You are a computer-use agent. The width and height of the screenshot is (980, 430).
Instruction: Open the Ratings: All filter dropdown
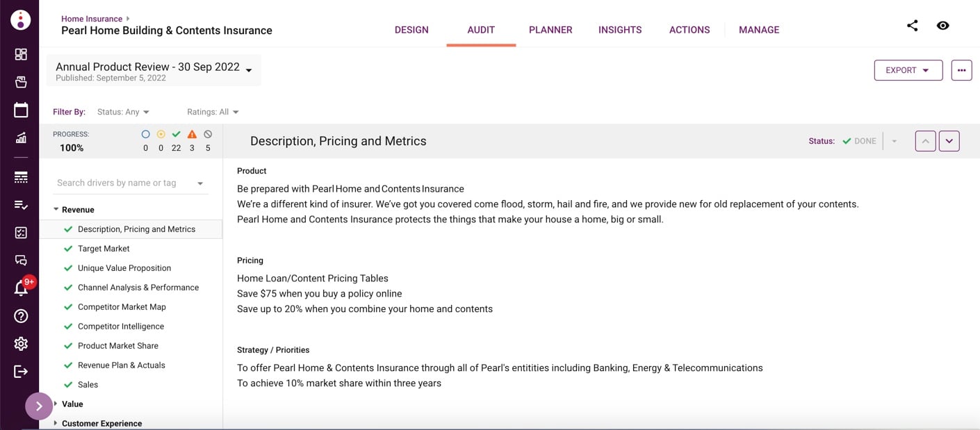[x=213, y=112]
